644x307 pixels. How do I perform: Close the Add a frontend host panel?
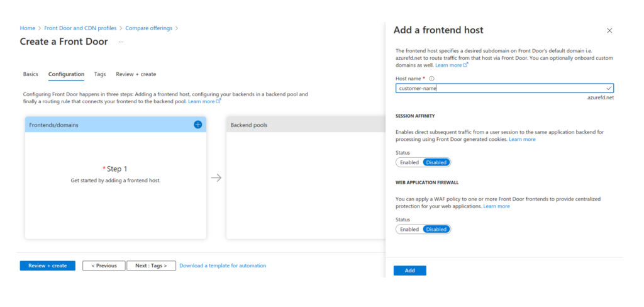tap(609, 30)
